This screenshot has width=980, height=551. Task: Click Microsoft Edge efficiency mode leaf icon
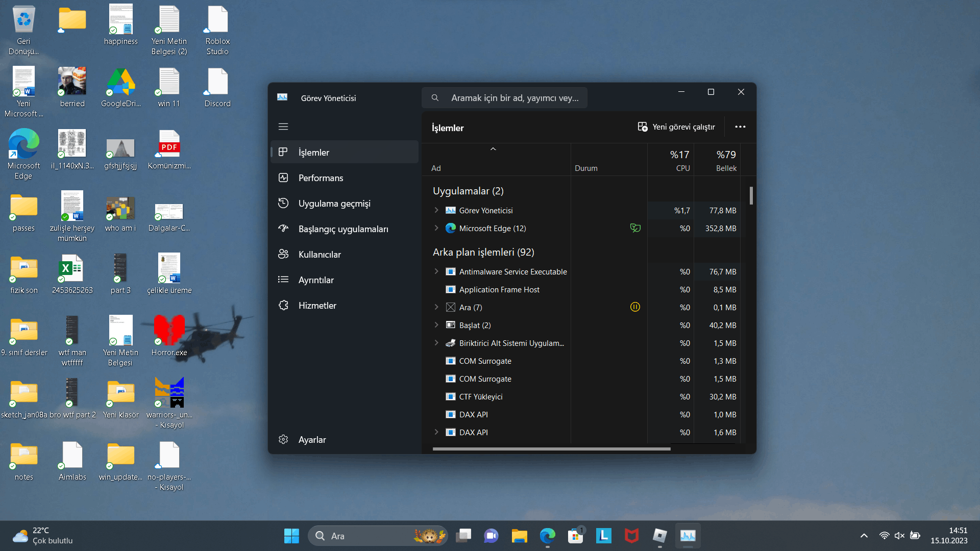(x=635, y=228)
